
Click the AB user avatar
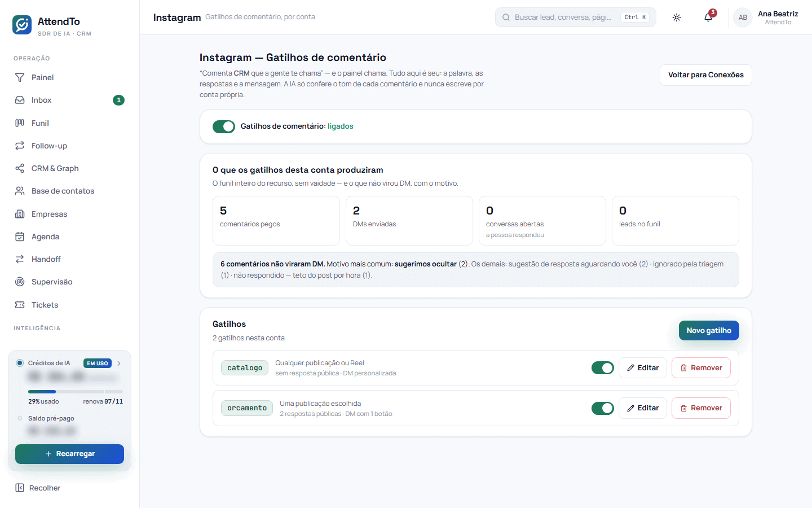(x=743, y=17)
